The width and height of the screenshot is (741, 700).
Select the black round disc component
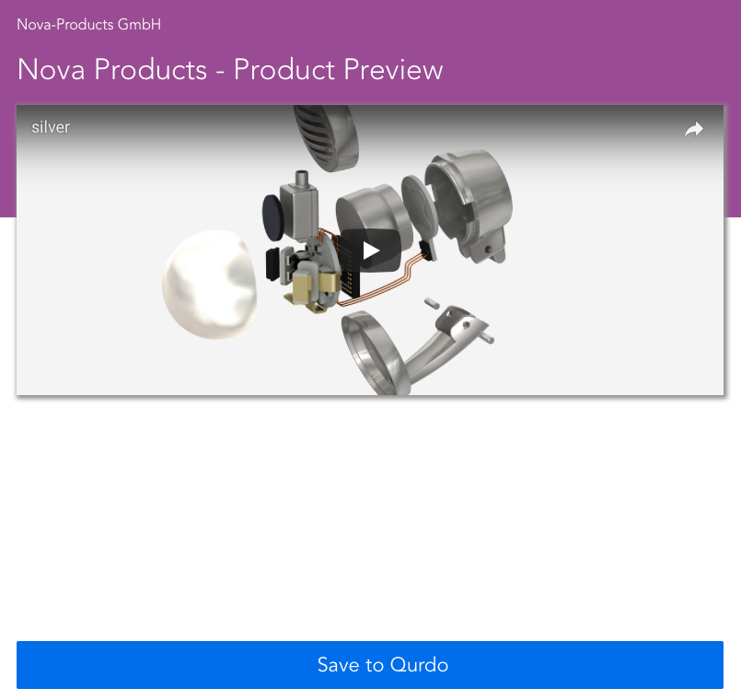click(x=273, y=217)
